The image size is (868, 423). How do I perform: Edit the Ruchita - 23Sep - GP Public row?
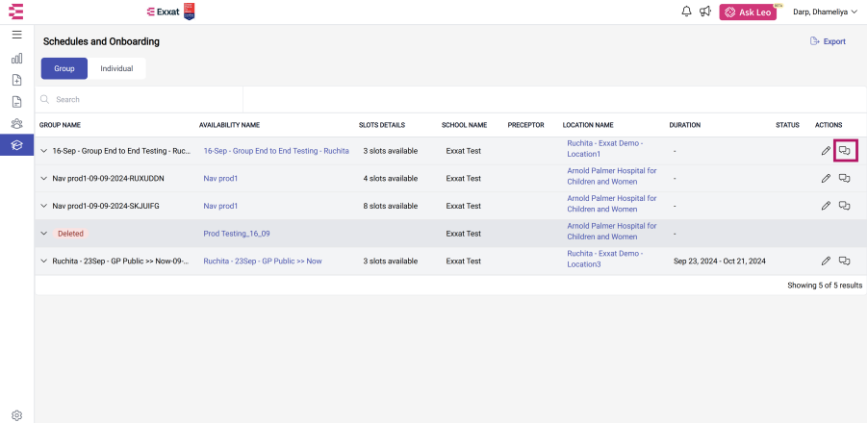point(826,261)
